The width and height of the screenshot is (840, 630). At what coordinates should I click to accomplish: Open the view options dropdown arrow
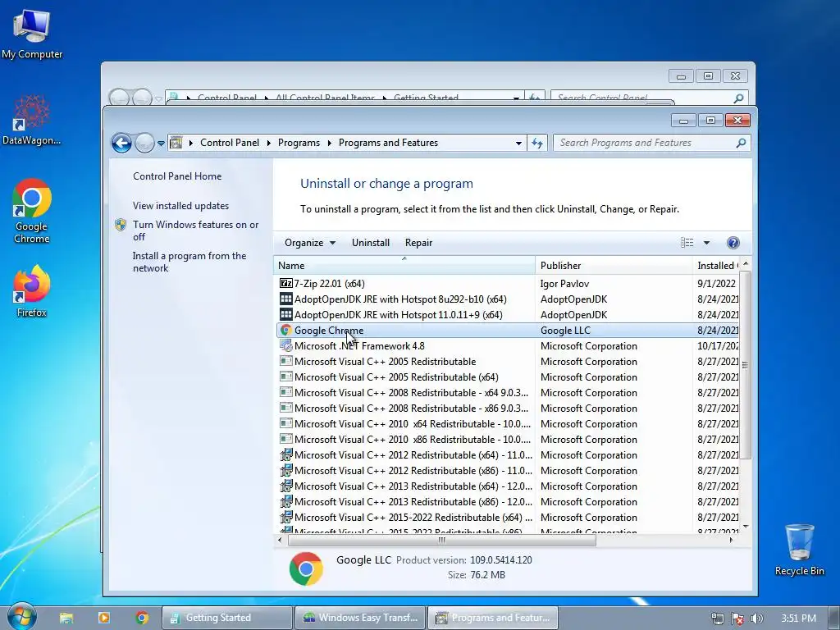(706, 243)
